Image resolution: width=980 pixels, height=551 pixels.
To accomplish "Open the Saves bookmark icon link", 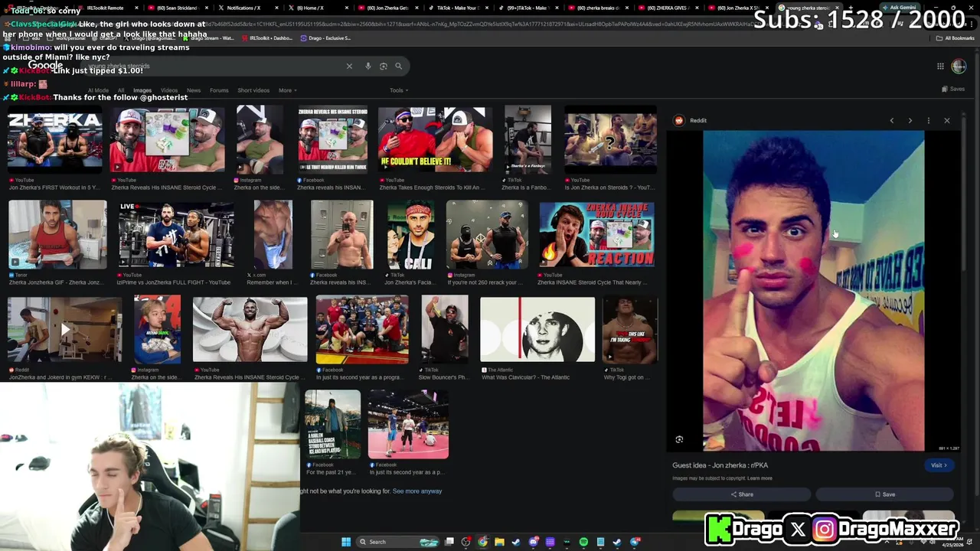I will point(953,90).
